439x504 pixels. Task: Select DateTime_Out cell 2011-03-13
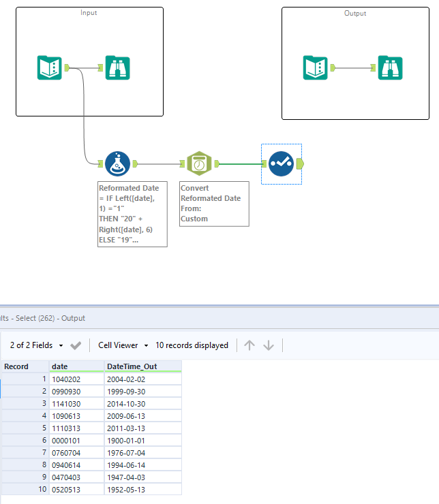coord(142,428)
